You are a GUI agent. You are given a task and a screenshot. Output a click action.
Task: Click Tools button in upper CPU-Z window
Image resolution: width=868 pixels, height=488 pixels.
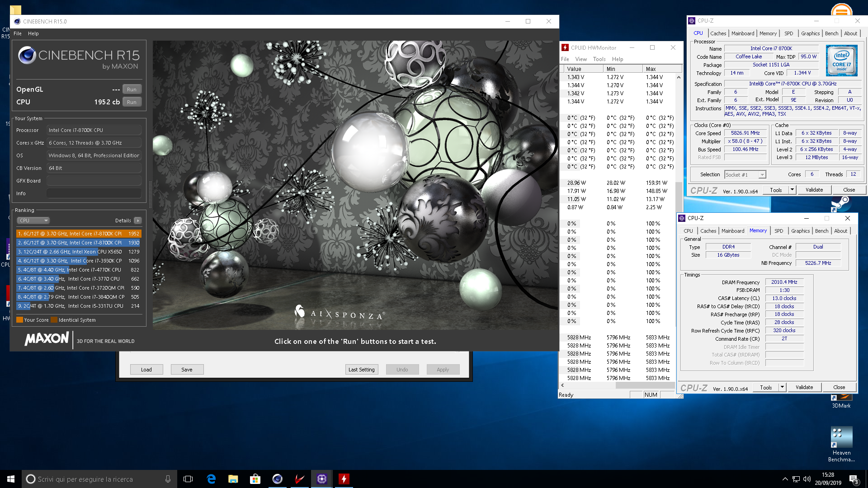(776, 190)
